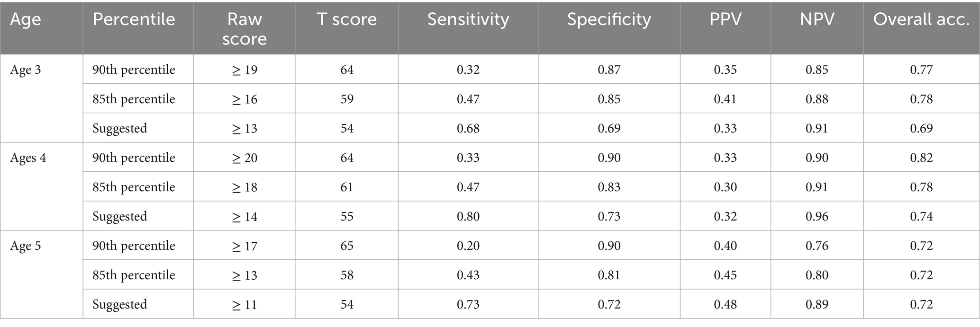Select the T score column header
Image resolution: width=980 pixels, height=327 pixels.
tap(346, 19)
